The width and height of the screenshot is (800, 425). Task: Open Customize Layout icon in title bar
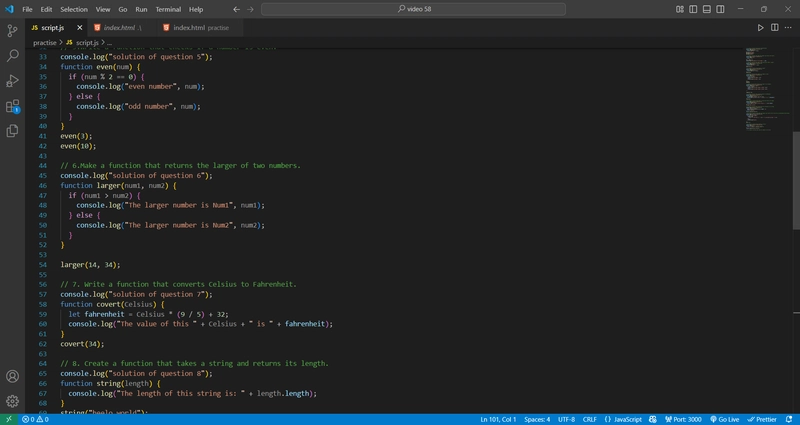[680, 9]
